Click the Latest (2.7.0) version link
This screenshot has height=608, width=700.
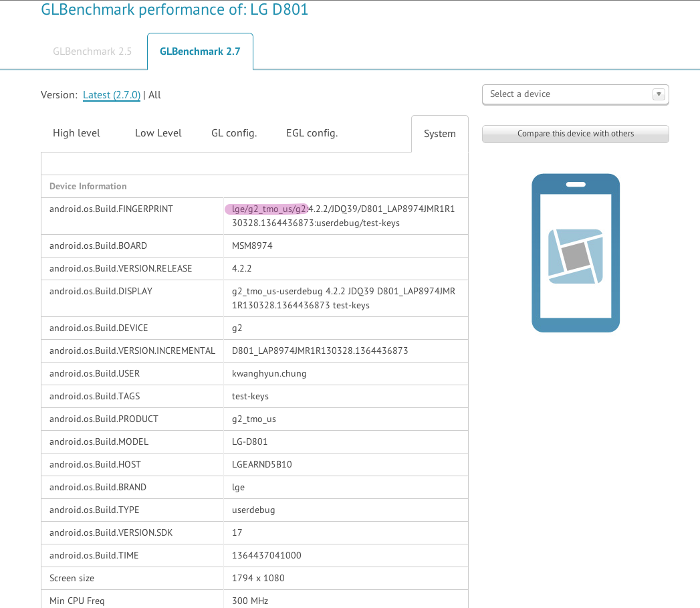coord(112,95)
